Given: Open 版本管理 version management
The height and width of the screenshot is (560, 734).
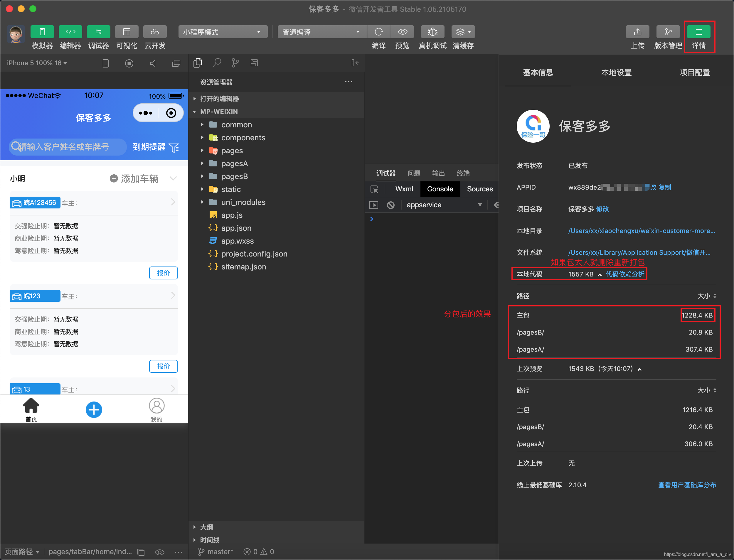Looking at the screenshot, I should click(667, 32).
